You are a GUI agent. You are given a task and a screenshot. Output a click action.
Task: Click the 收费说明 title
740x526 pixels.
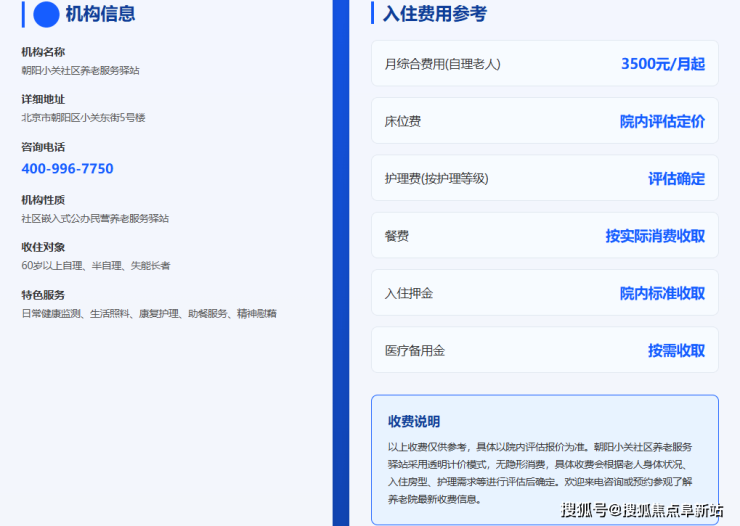point(414,421)
